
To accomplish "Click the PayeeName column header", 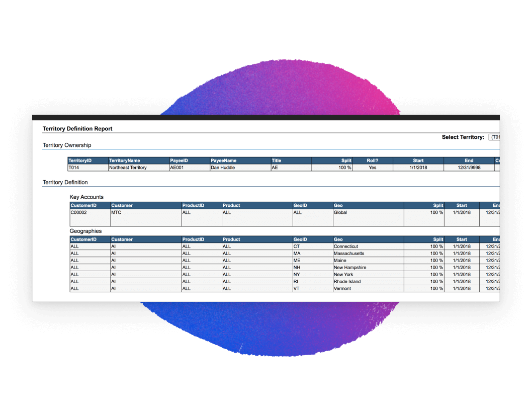I will click(240, 160).
